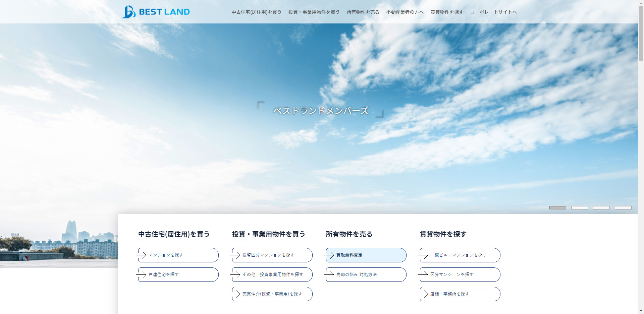Screen dimensions: 644x314
Task: Click arrow icon beside マンションを探す
Action: tap(142, 255)
